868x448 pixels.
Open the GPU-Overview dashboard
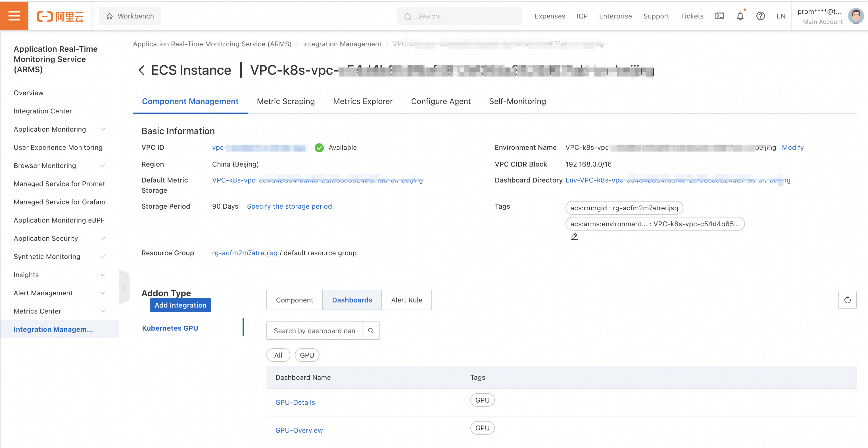click(299, 430)
